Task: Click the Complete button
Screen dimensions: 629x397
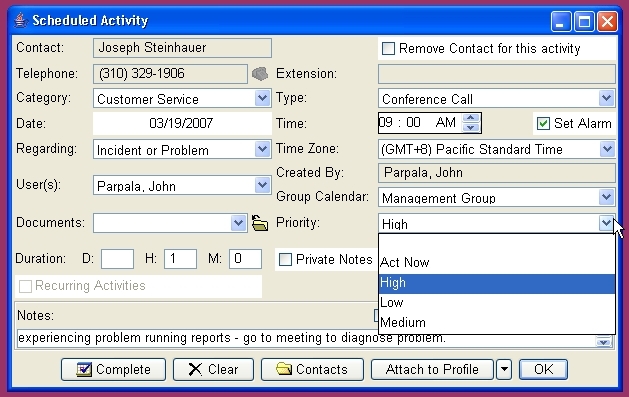Action: pos(114,369)
